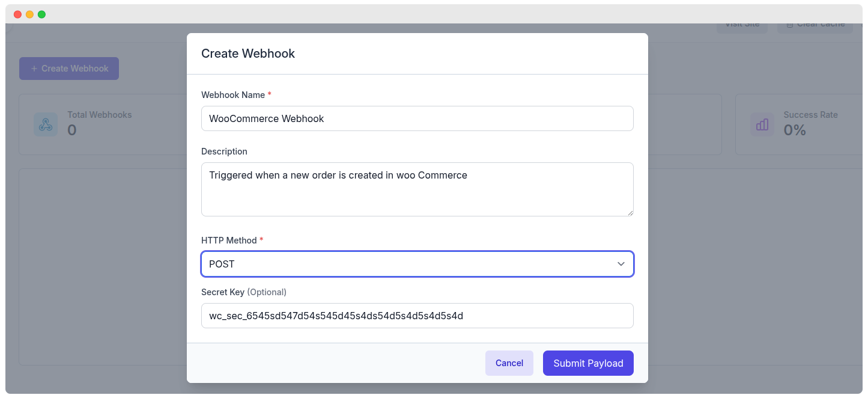
Task: Grab the Description textarea resize handle
Action: pos(630,213)
